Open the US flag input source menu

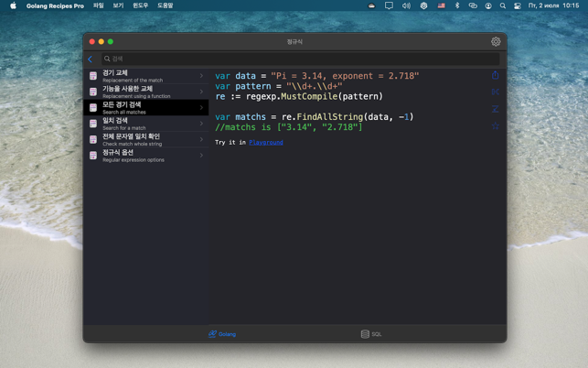pos(442,5)
